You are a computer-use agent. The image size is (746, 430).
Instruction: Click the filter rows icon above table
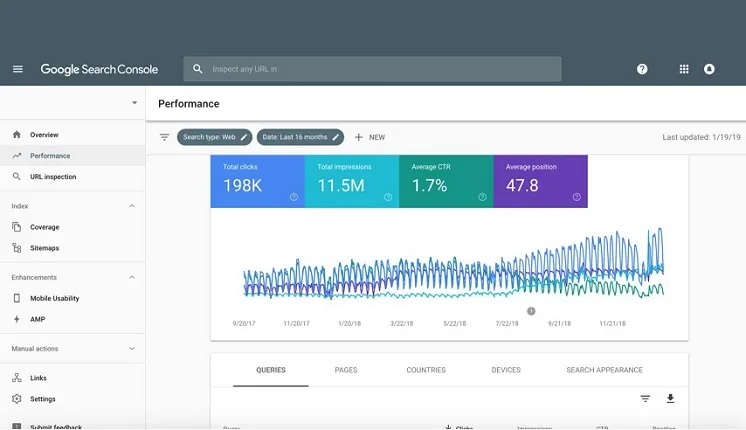point(645,399)
